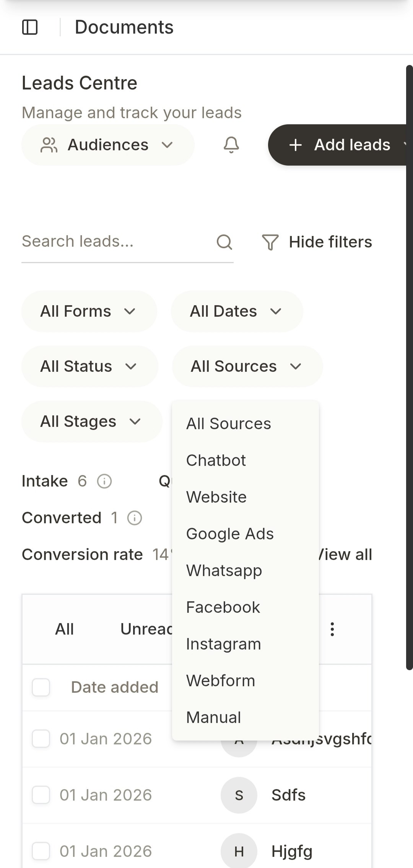Expand the All Dates filter
The height and width of the screenshot is (868, 413).
[236, 311]
